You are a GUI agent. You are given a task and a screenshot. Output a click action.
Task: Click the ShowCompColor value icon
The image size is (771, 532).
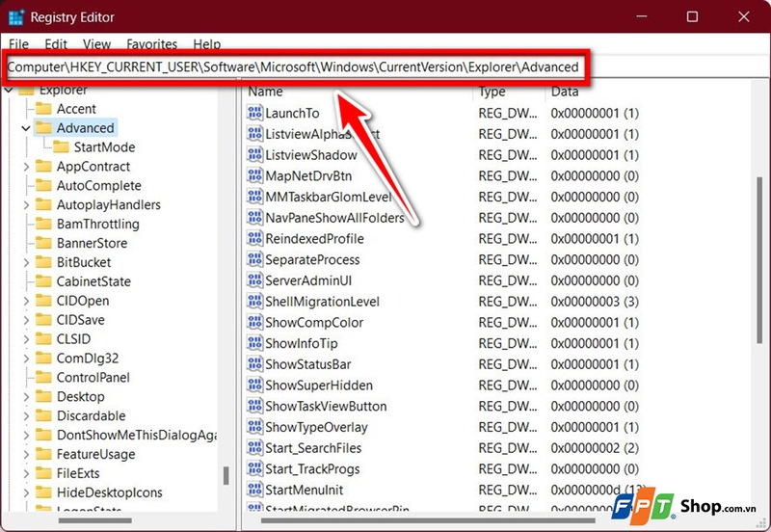254,322
